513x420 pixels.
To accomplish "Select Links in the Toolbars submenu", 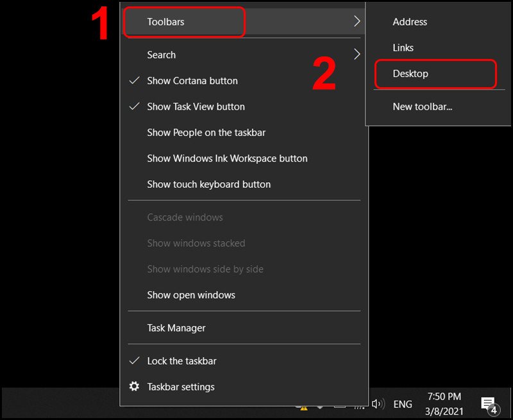I will click(x=403, y=47).
